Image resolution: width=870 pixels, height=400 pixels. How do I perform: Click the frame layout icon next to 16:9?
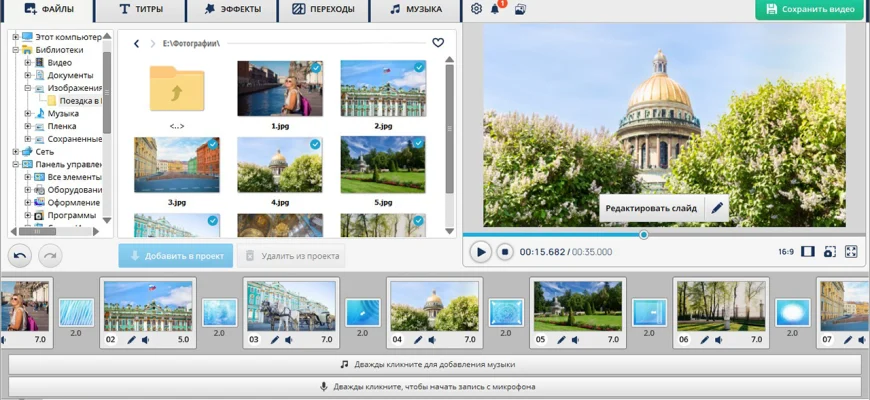[807, 252]
